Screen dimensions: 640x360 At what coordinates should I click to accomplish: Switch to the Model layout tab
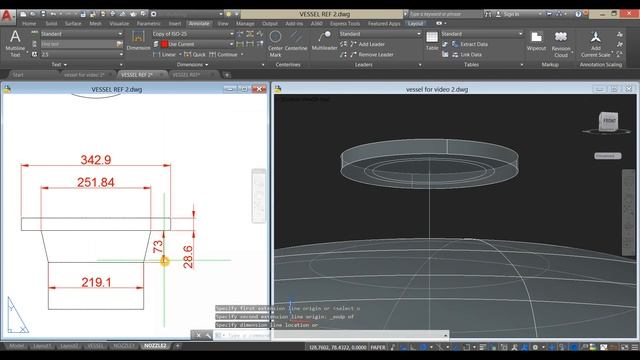[16, 346]
